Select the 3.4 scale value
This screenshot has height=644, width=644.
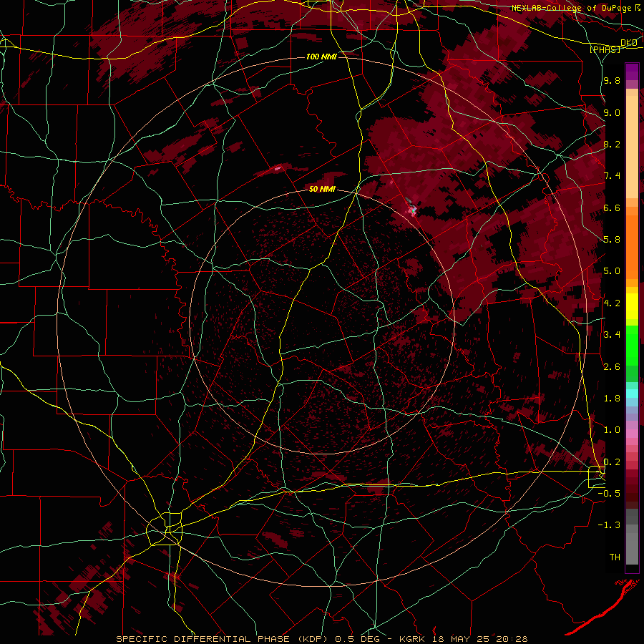[x=612, y=335]
